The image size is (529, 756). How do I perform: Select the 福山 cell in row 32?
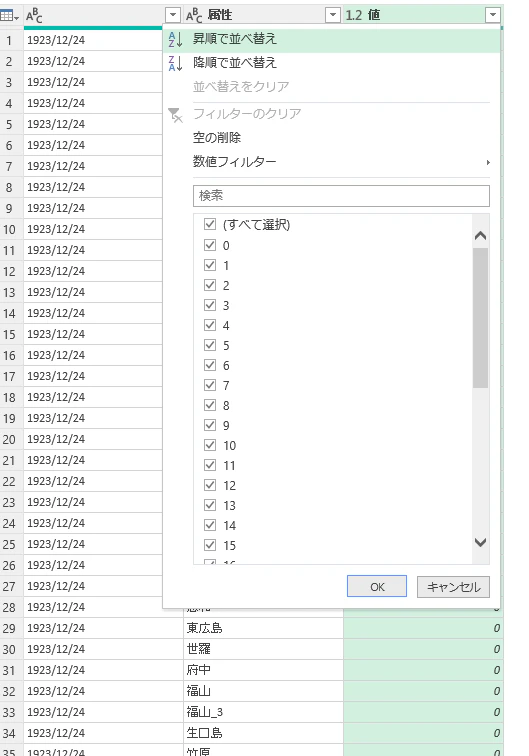[x=263, y=691]
